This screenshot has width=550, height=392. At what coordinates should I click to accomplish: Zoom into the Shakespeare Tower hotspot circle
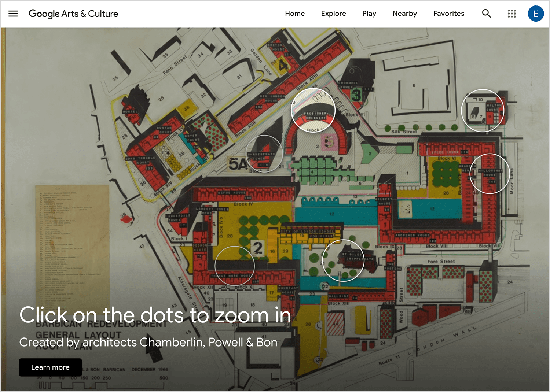(x=264, y=154)
